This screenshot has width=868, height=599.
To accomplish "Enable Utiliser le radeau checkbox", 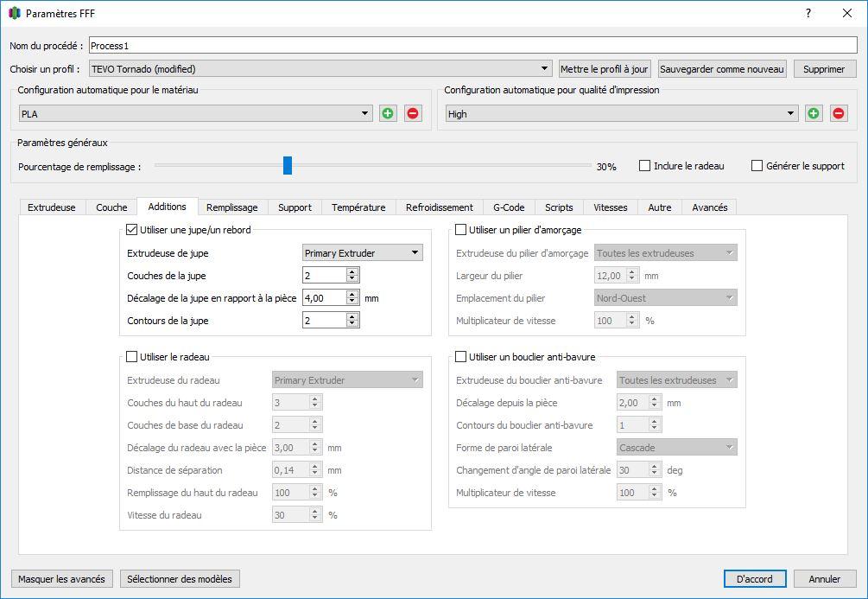I will click(132, 357).
